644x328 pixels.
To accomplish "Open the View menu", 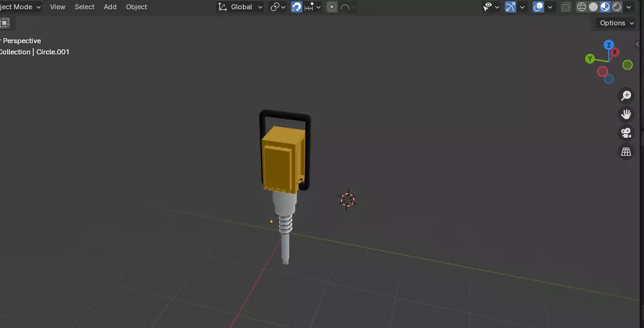I will pyautogui.click(x=57, y=7).
